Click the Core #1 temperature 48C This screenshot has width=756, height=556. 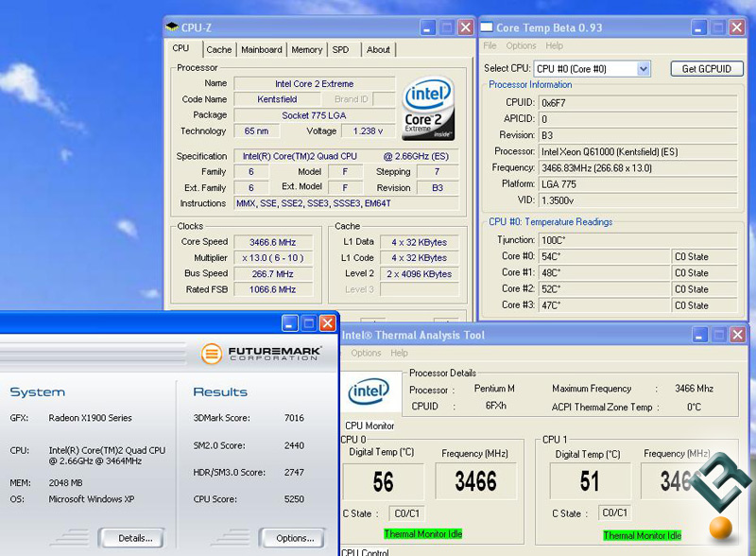click(x=605, y=272)
